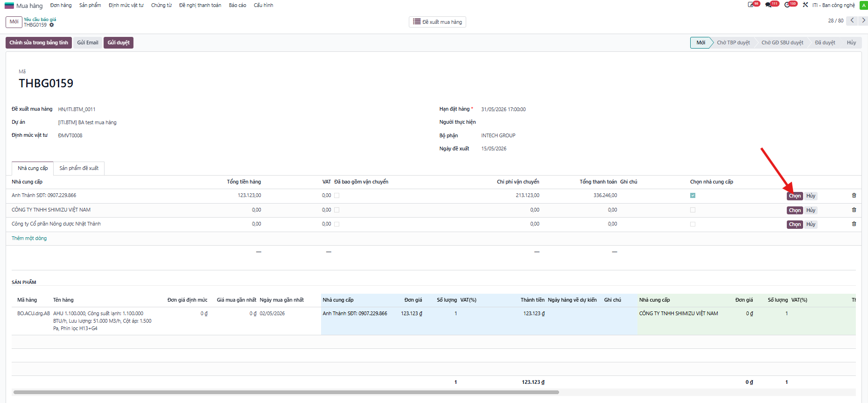Toggle selected-supplier checkbox for SHIMIZU VIỆT NAM
Image resolution: width=868 pixels, height=403 pixels.
pos(693,210)
